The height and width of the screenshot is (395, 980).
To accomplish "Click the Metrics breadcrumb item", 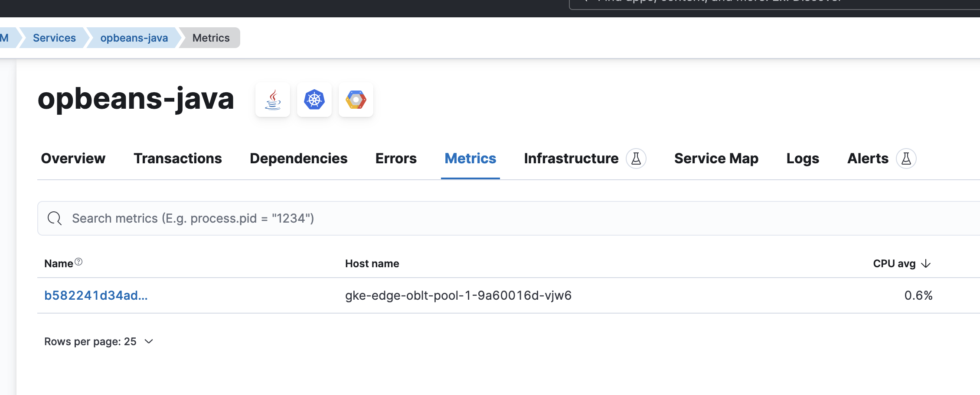I will [x=211, y=38].
